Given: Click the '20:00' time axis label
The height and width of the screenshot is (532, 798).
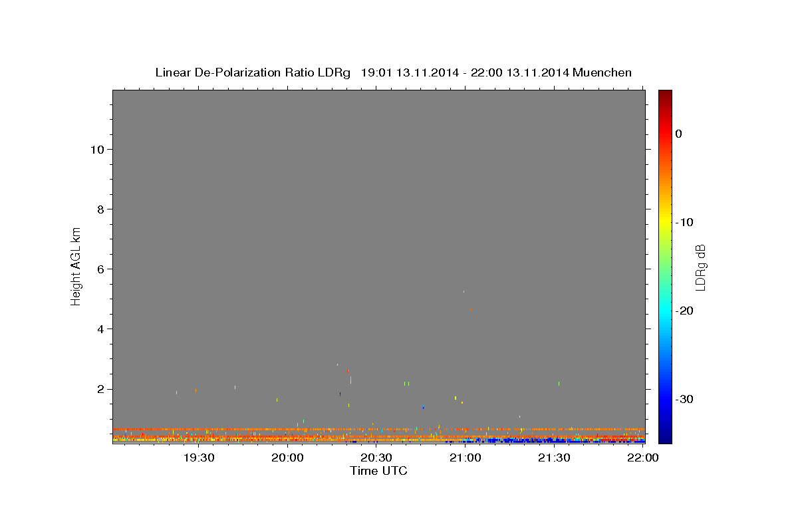Looking at the screenshot, I should [287, 458].
